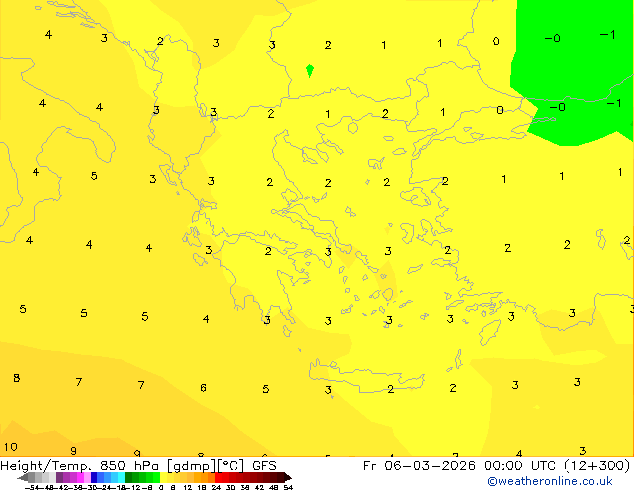Click the (12+300) forecast run label
Screen dimensions: 634x490
[597, 465]
